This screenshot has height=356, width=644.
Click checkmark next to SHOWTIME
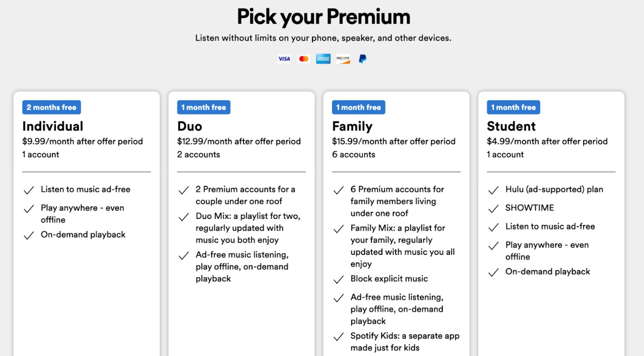(493, 209)
